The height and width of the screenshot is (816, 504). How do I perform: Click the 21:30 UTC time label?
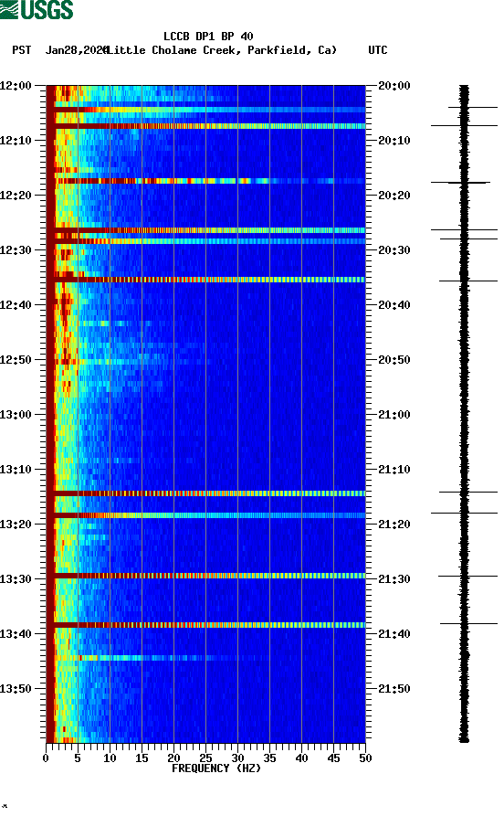(x=394, y=579)
